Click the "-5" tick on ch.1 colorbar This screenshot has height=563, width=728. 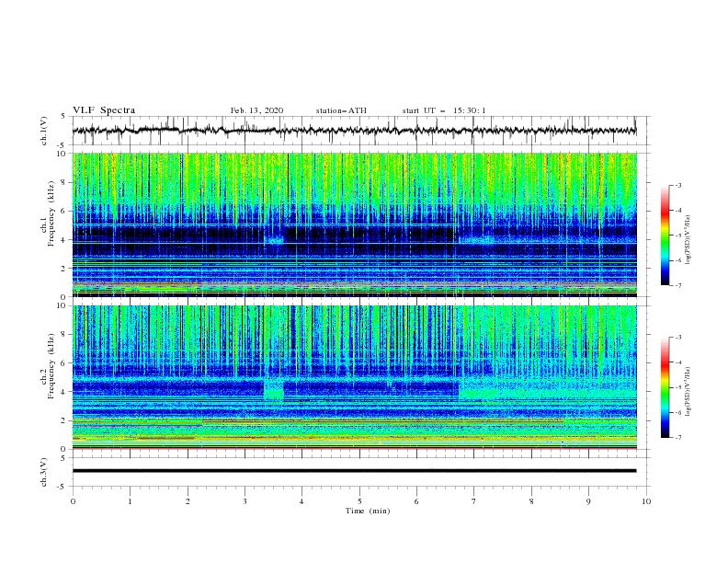pos(677,236)
